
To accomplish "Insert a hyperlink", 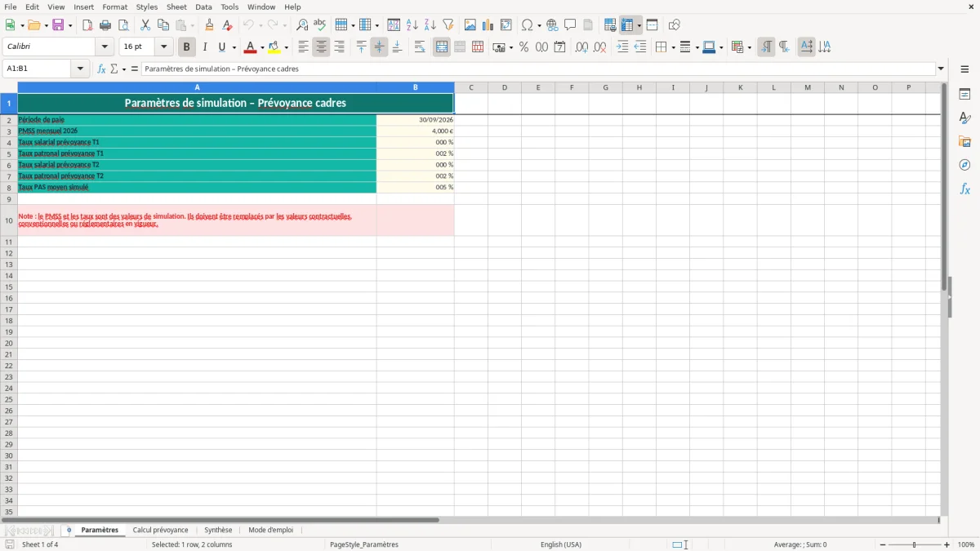I will pyautogui.click(x=553, y=25).
